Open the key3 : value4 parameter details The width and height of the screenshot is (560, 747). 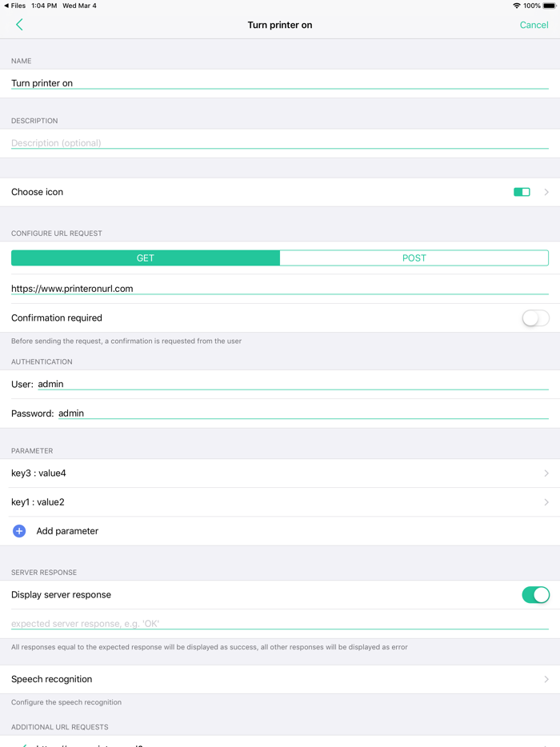point(280,473)
